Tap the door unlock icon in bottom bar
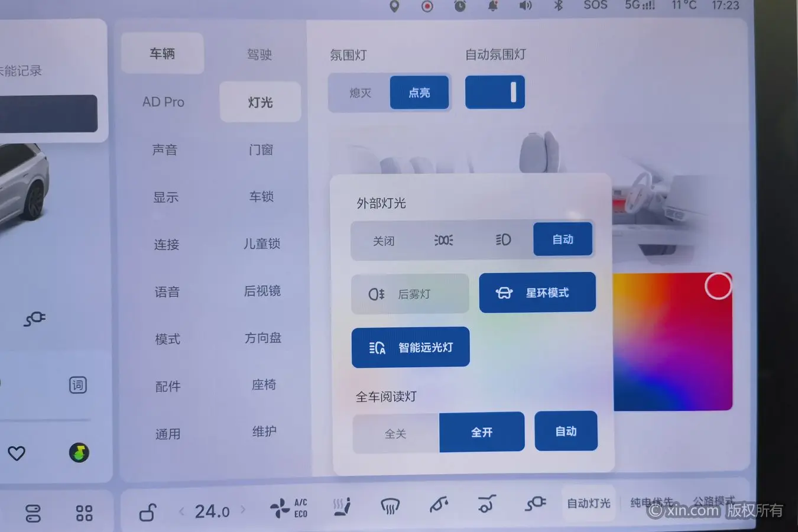 pyautogui.click(x=148, y=512)
